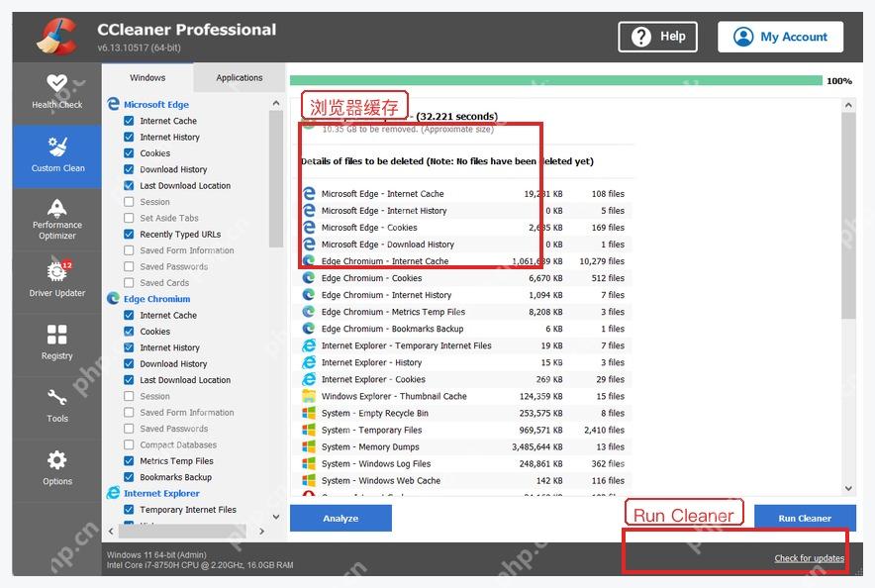Collapse Edge Chromium tree group
875x588 pixels.
[156, 299]
